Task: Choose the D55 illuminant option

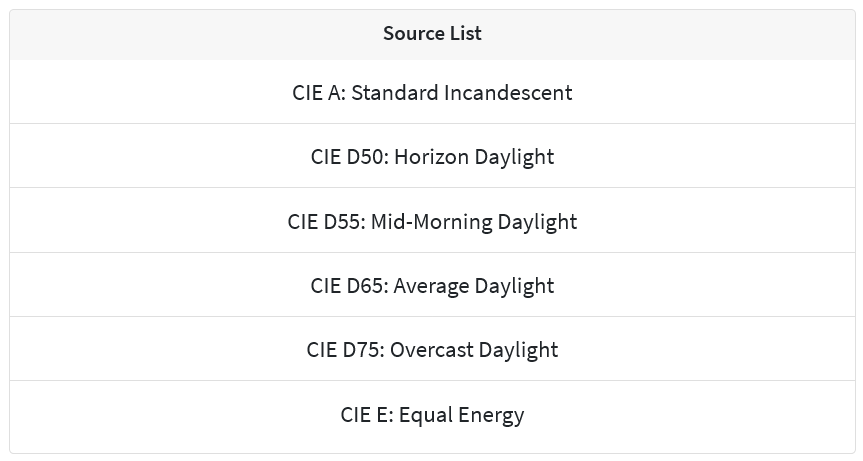Action: 432,221
